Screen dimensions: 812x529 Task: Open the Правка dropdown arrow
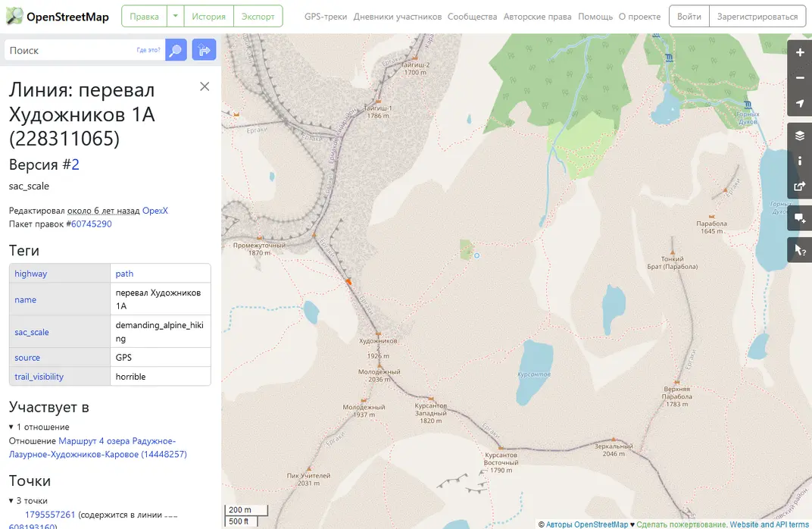click(x=175, y=16)
